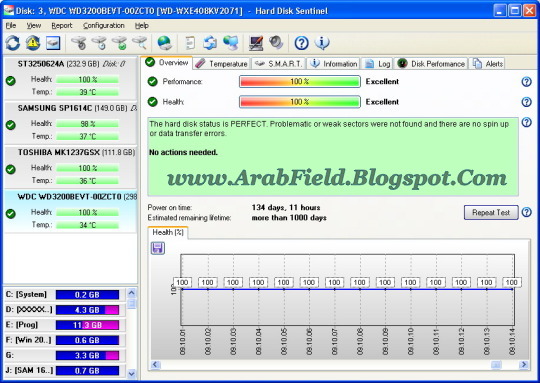The height and width of the screenshot is (383, 540).
Task: Click the Health 100 % gradient bar in Overview
Action: 300,102
